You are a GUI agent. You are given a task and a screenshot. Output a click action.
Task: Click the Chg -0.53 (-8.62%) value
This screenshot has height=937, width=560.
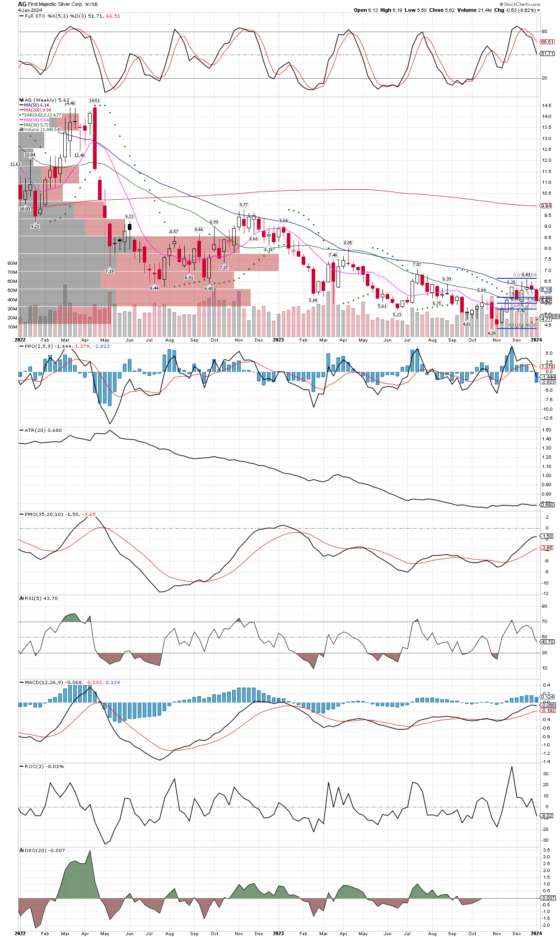pyautogui.click(x=515, y=10)
